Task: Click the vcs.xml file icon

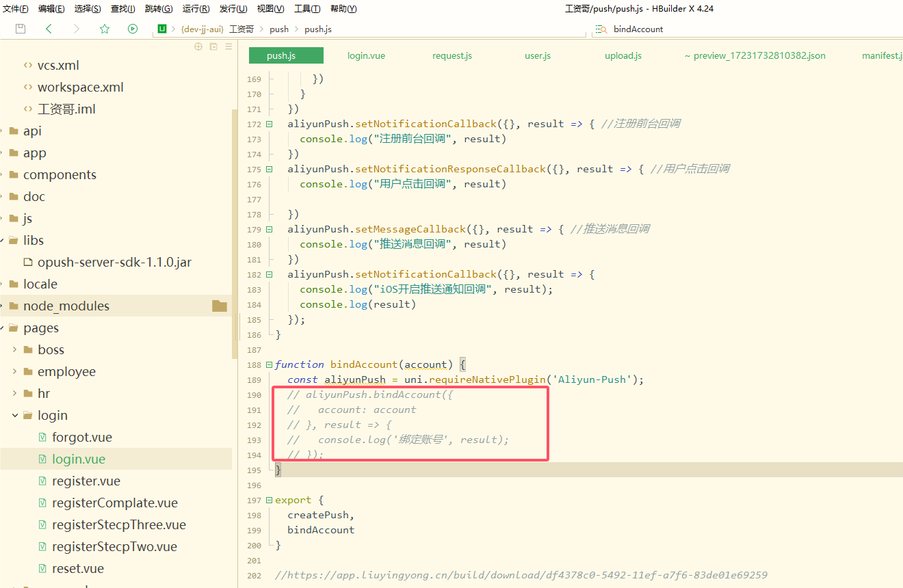Action: (28, 66)
